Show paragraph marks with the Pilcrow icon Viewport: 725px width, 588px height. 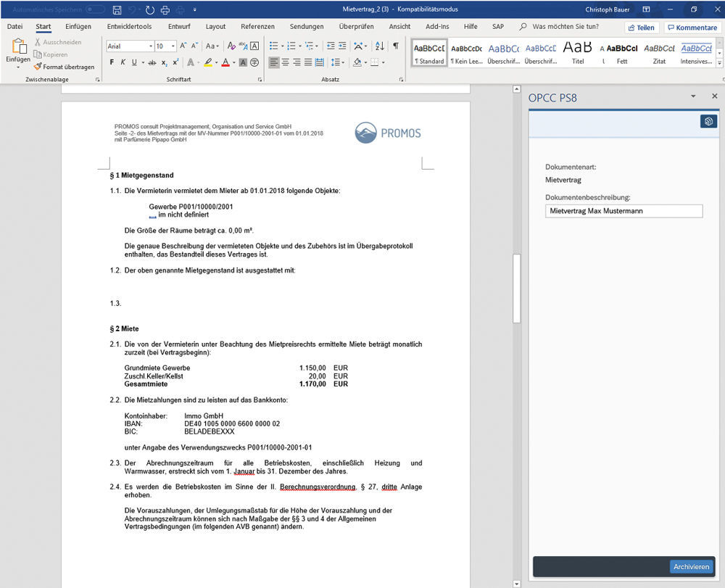(x=396, y=46)
